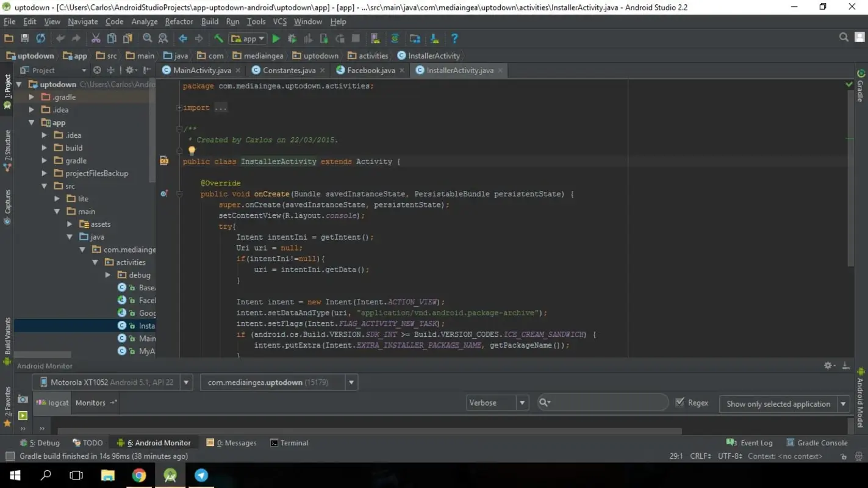Open the Help question mark icon
The width and height of the screenshot is (868, 488).
point(453,38)
